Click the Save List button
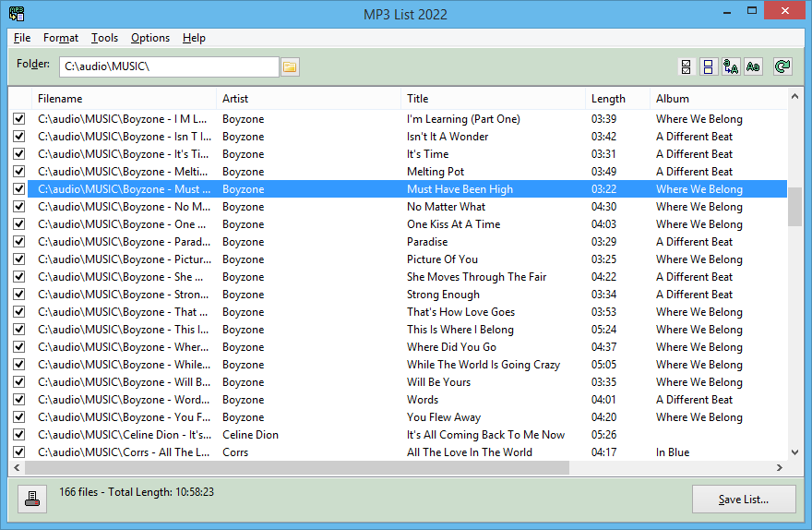Screen dimensions: 812x530 coord(744,500)
